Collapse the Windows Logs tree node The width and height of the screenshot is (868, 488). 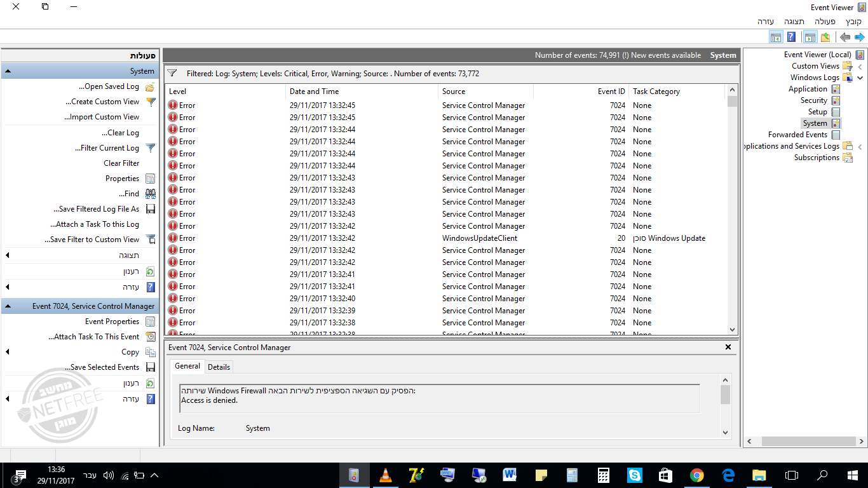(x=860, y=78)
